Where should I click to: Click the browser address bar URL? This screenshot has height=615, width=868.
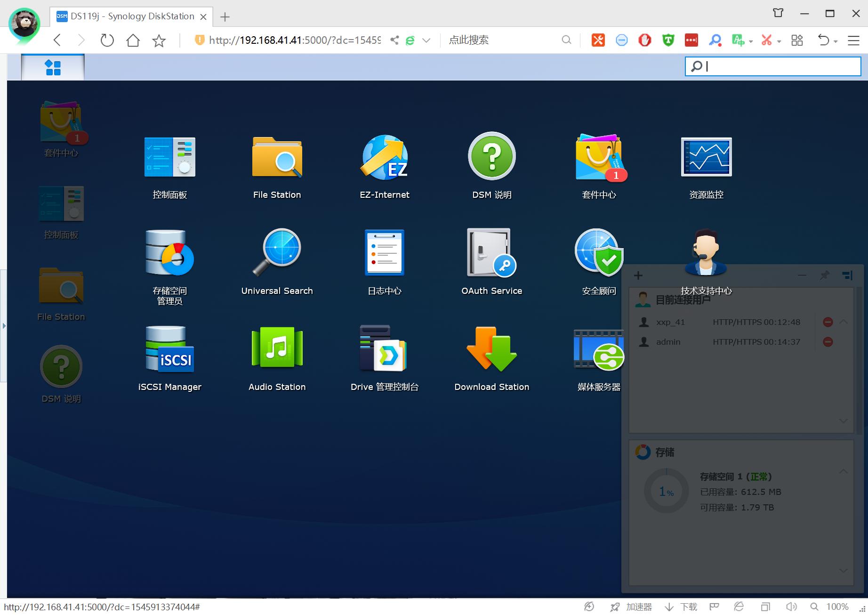pyautogui.click(x=295, y=40)
